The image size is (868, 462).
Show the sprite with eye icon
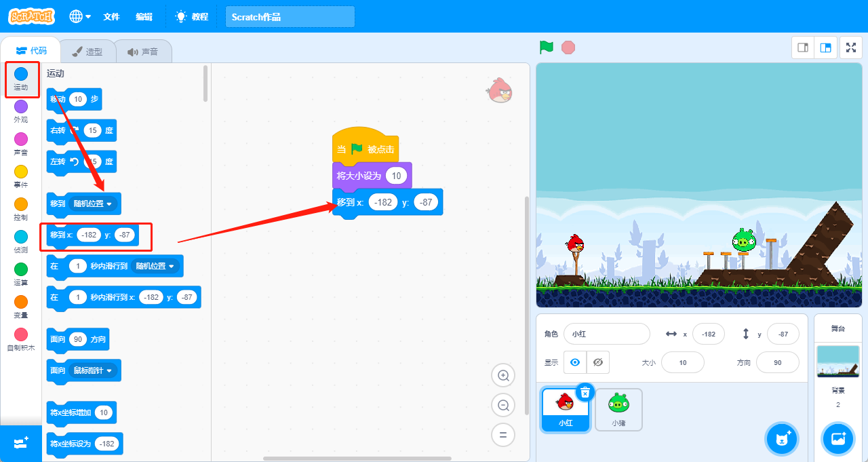click(575, 362)
